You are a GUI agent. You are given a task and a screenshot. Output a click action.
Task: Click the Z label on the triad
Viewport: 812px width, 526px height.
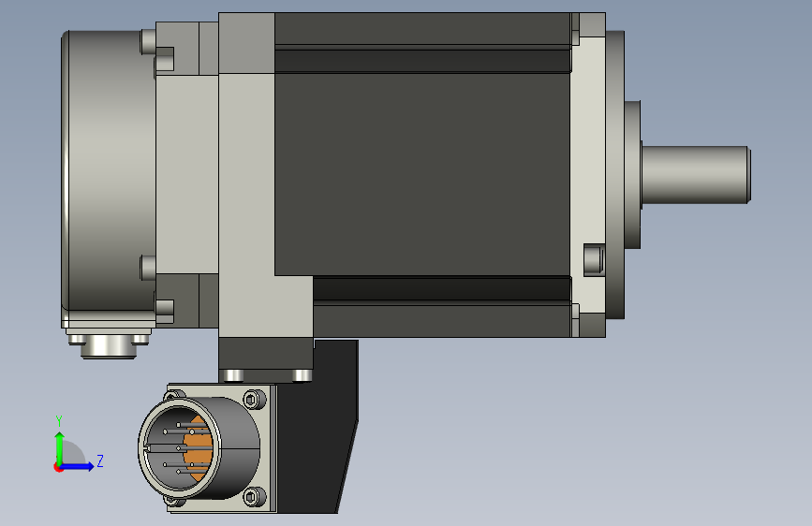(x=100, y=460)
